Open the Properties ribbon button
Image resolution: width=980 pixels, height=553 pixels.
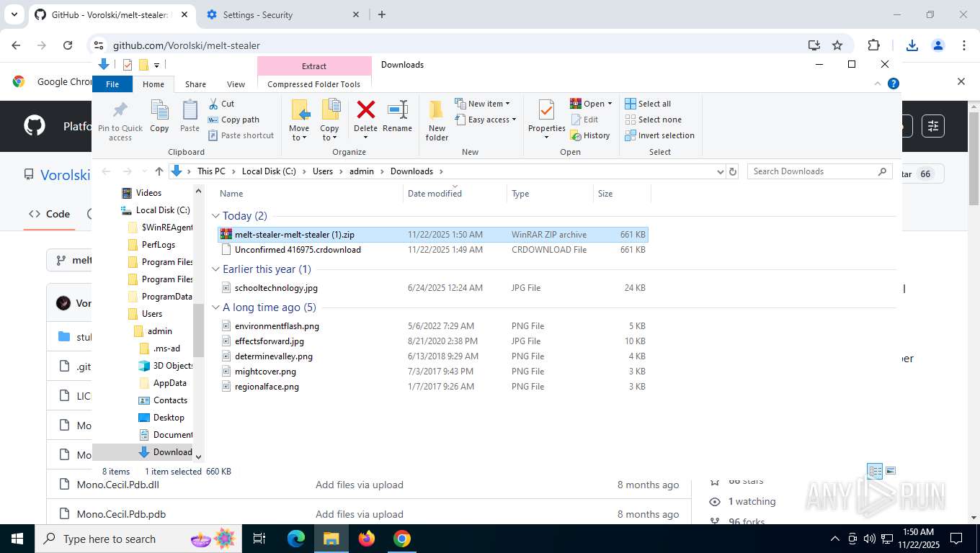click(546, 120)
